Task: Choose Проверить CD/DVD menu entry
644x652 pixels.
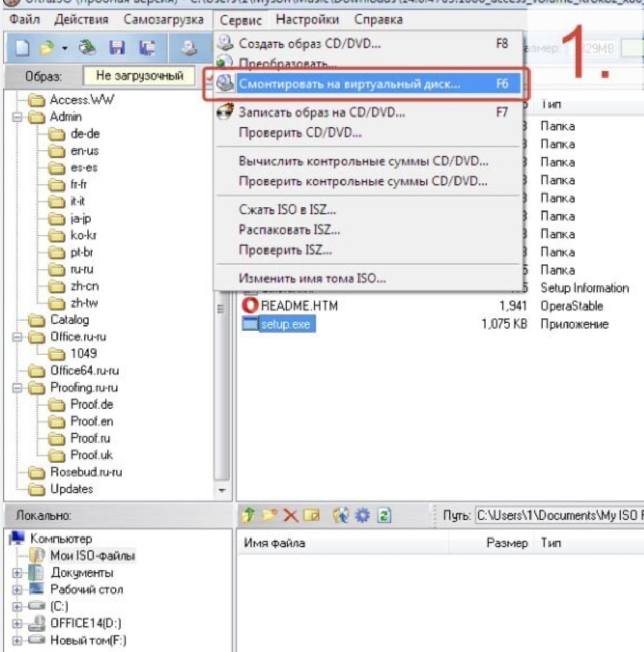Action: [x=368, y=132]
